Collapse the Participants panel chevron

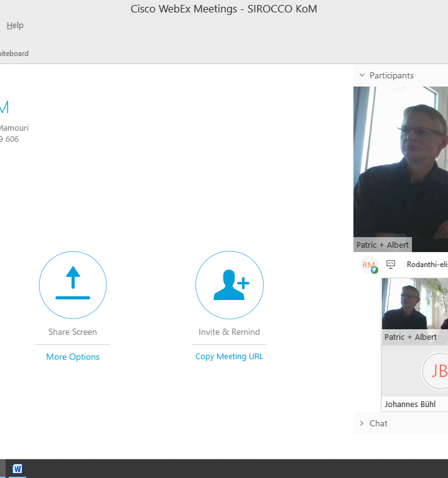(x=362, y=75)
